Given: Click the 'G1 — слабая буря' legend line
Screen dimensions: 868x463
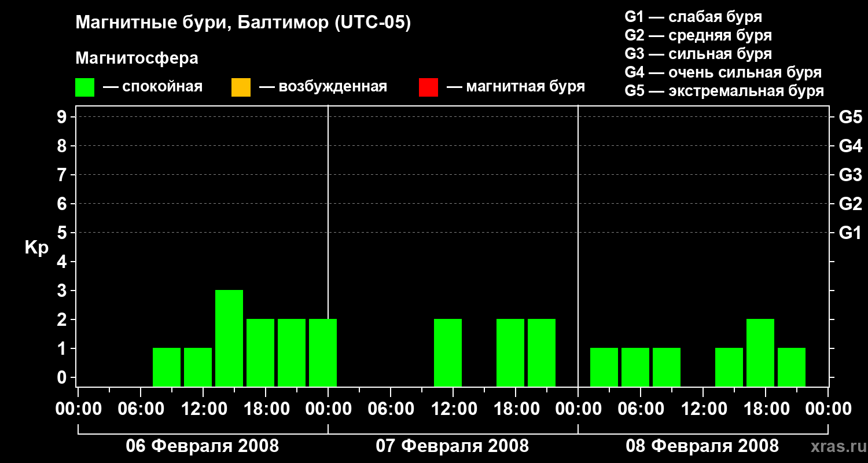Looking at the screenshot, I should 693,17.
